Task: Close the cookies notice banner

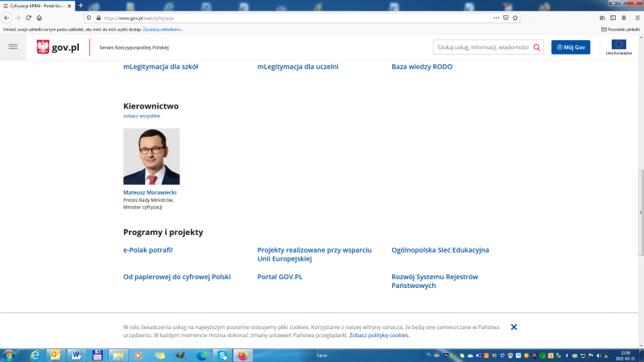Action: pyautogui.click(x=514, y=327)
